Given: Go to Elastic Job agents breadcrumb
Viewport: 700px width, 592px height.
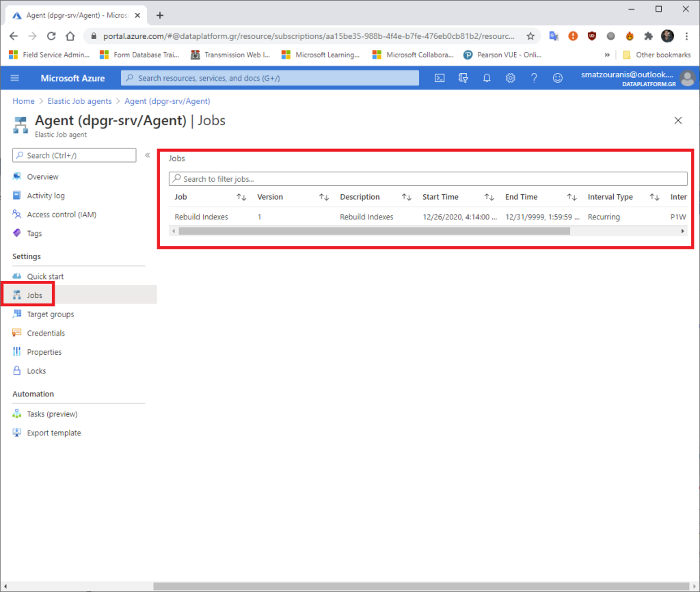Looking at the screenshot, I should pos(79,101).
